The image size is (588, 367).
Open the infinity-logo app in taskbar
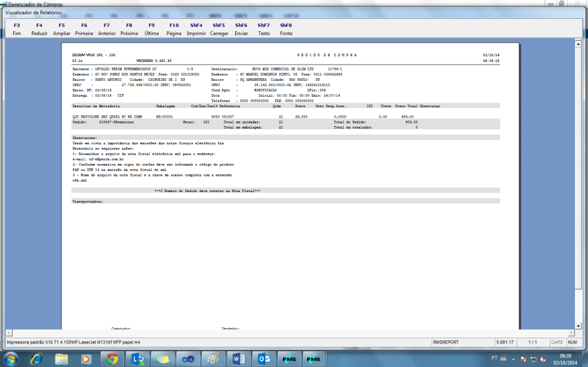pyautogui.click(x=188, y=359)
